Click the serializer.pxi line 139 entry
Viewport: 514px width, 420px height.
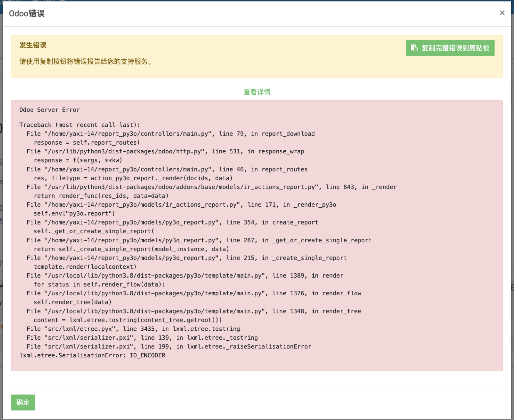[x=142, y=338]
